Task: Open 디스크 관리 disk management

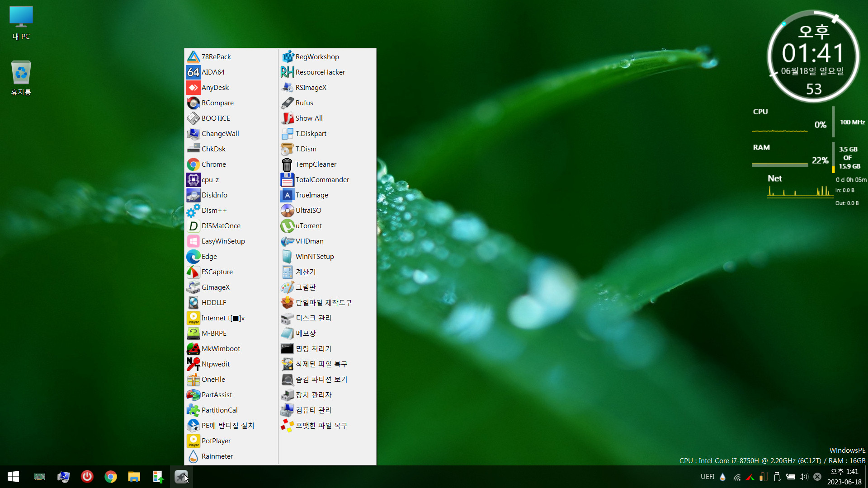Action: pos(327,318)
